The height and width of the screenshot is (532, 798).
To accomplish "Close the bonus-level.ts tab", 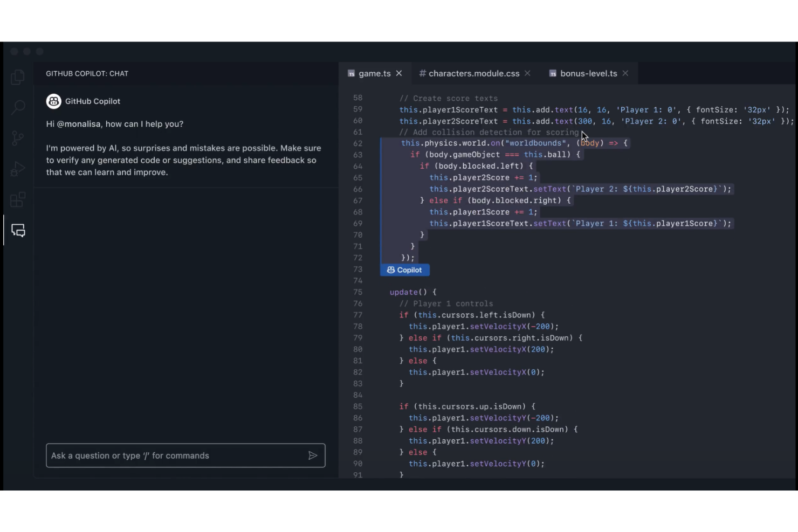I will (x=625, y=73).
